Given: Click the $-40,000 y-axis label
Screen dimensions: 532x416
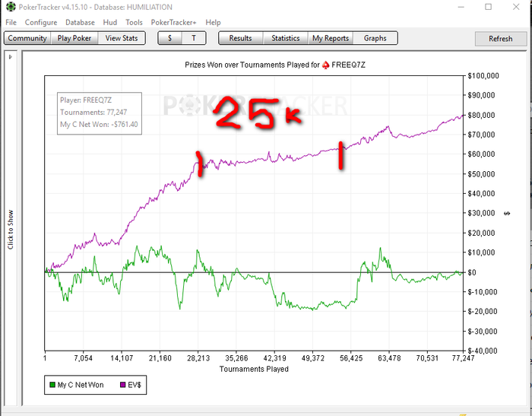Looking at the screenshot, I should pos(483,351).
